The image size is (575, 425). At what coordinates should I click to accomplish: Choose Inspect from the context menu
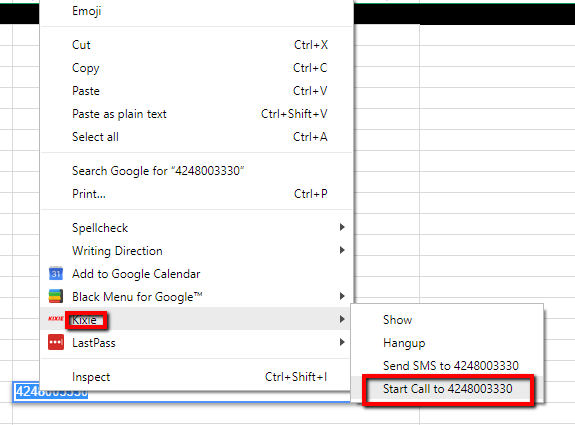click(196, 377)
